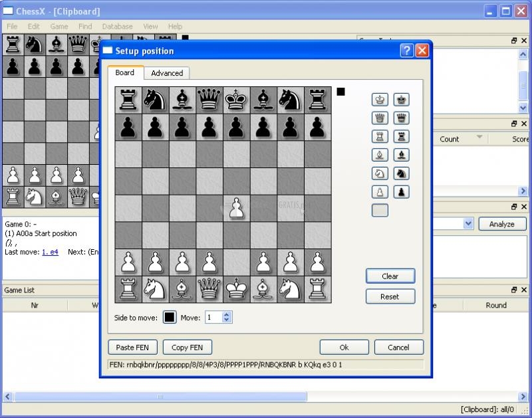The height and width of the screenshot is (418, 532).
Task: Open the Find menu in ChessX
Action: point(85,27)
